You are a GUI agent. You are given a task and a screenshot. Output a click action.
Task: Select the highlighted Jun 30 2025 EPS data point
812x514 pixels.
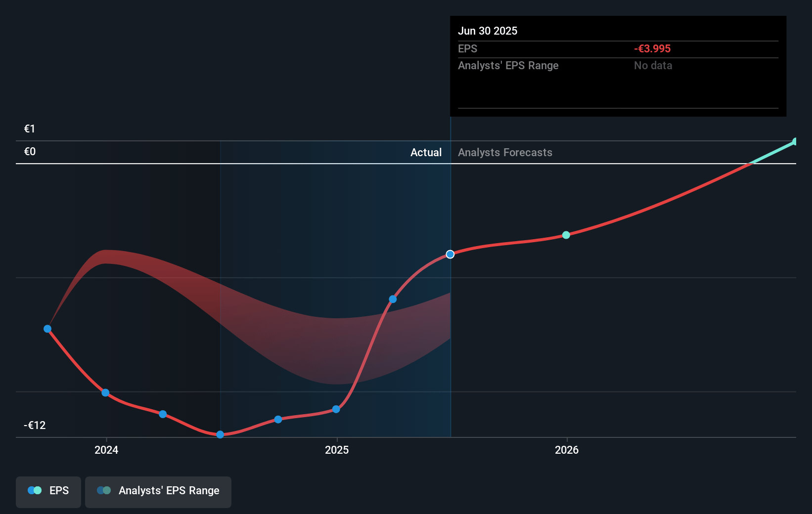pyautogui.click(x=450, y=255)
